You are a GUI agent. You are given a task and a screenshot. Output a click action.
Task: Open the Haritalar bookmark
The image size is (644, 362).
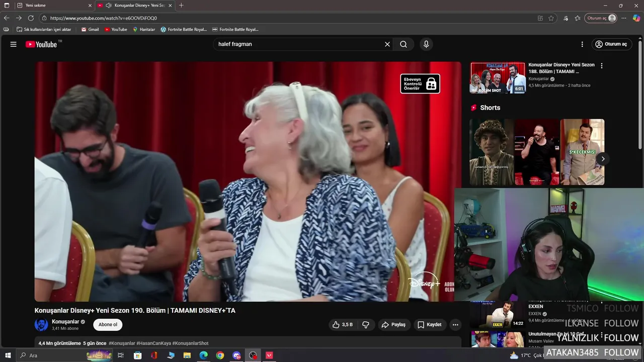click(144, 30)
